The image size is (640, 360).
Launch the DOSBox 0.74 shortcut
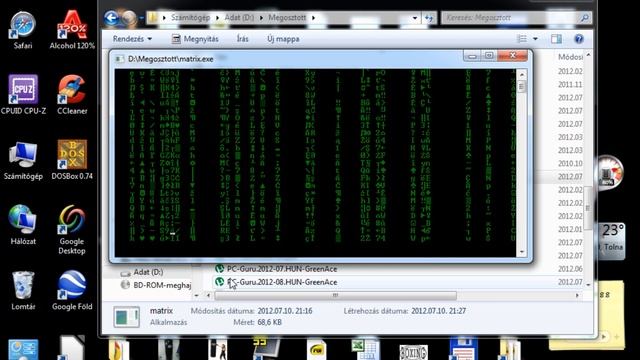[72, 160]
